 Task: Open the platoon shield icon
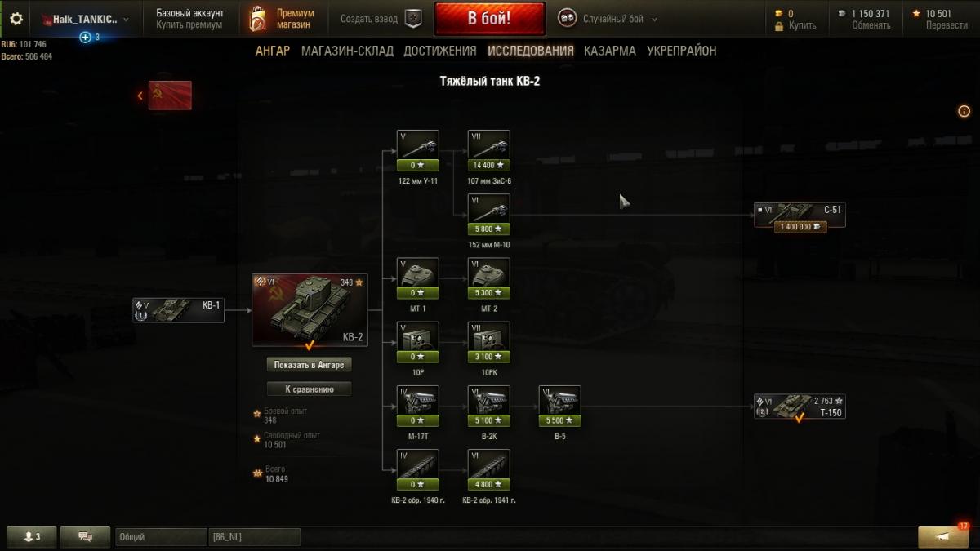pyautogui.click(x=414, y=19)
